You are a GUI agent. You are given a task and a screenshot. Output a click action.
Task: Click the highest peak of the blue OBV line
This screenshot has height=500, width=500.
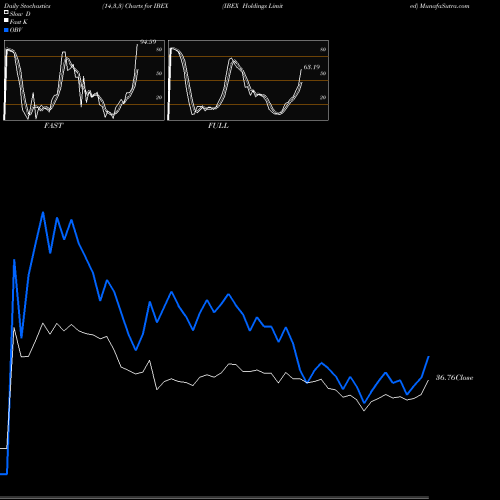coord(43,213)
